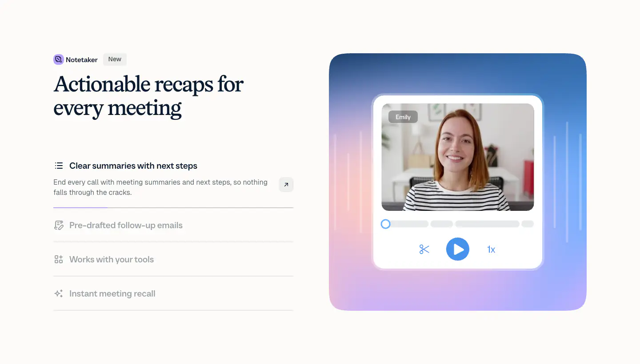Click the Emily name tag
640x364 pixels.
tap(403, 117)
